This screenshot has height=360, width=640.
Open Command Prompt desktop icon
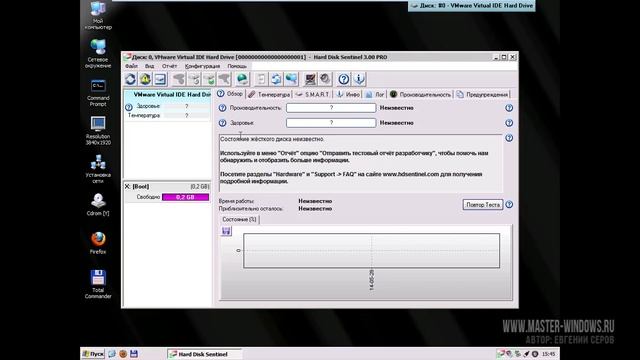(98, 93)
